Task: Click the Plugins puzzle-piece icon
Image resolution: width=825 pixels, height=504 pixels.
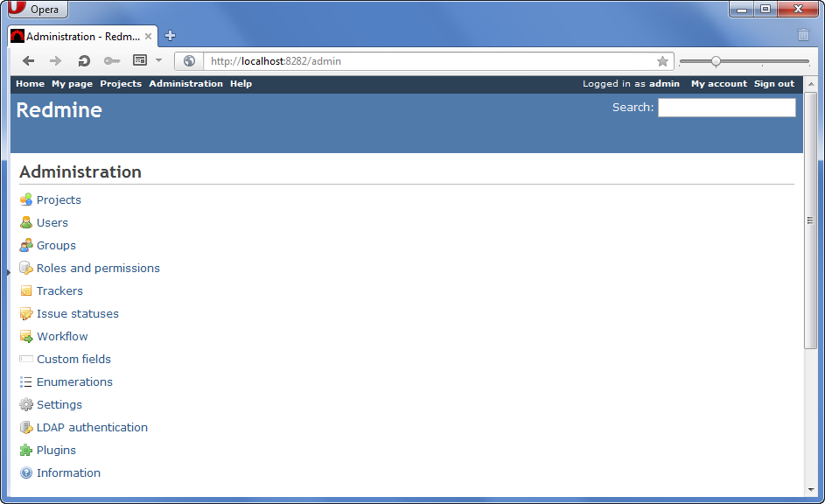Action: click(x=25, y=450)
